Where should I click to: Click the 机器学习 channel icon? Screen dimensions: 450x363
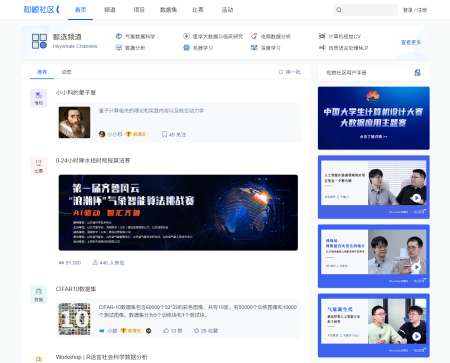click(186, 48)
